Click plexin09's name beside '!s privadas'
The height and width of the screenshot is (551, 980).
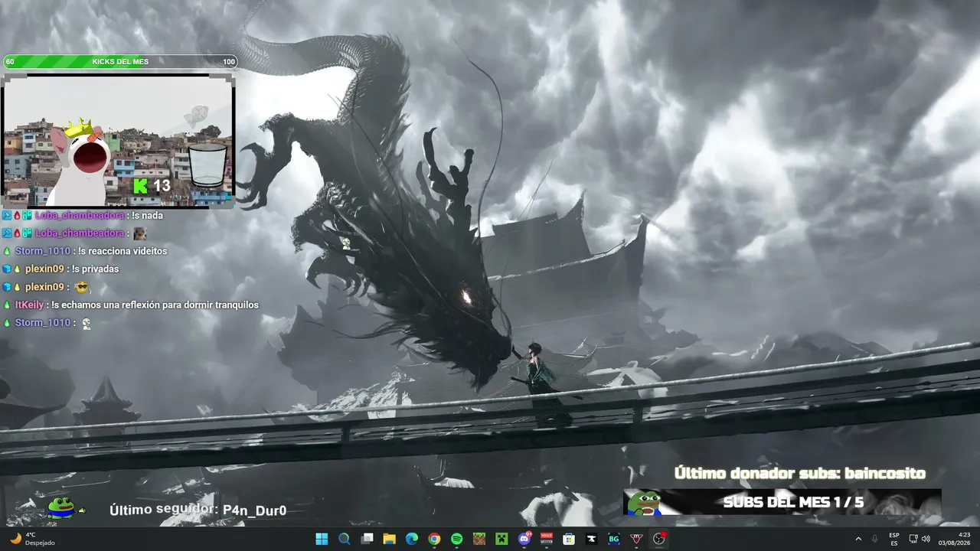click(44, 269)
